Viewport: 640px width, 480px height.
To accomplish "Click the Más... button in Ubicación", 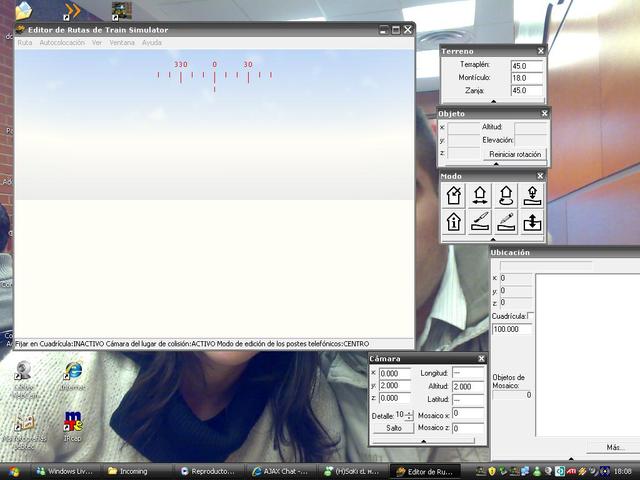I will click(x=614, y=447).
